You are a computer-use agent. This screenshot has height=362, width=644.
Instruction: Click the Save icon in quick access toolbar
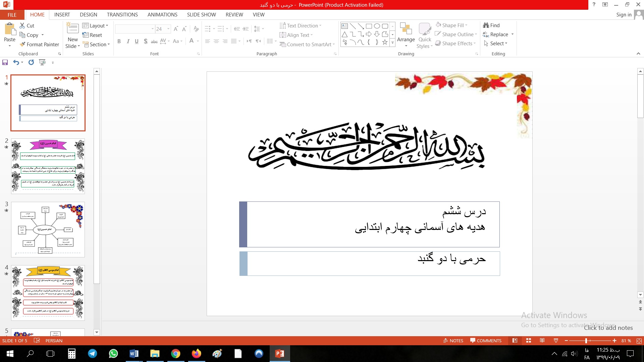[5, 62]
